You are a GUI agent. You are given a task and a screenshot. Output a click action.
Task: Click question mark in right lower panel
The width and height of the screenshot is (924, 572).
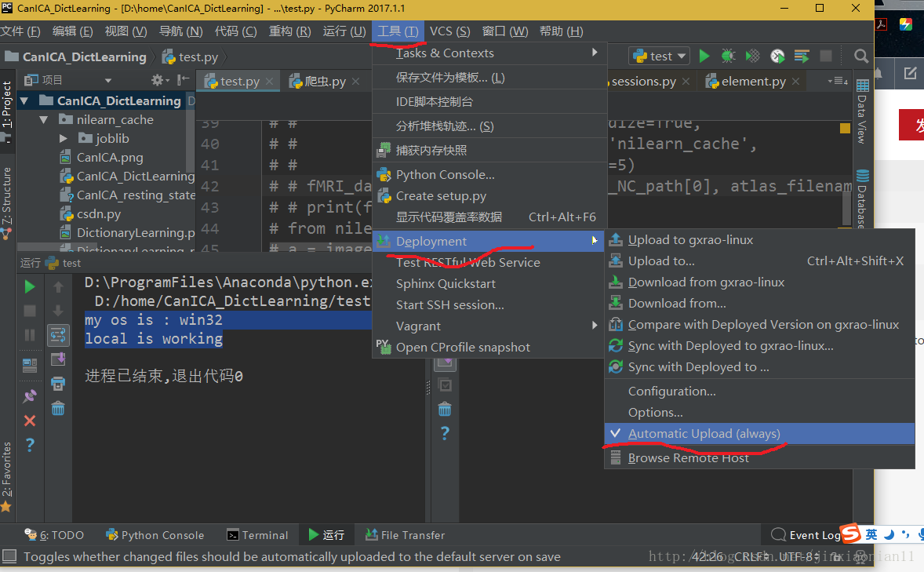coord(445,433)
